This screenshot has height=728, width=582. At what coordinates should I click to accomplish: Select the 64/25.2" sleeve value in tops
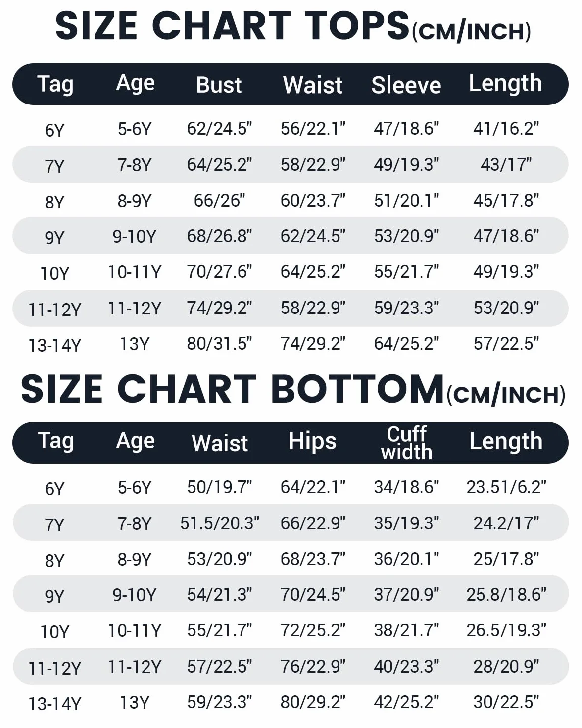coord(406,344)
